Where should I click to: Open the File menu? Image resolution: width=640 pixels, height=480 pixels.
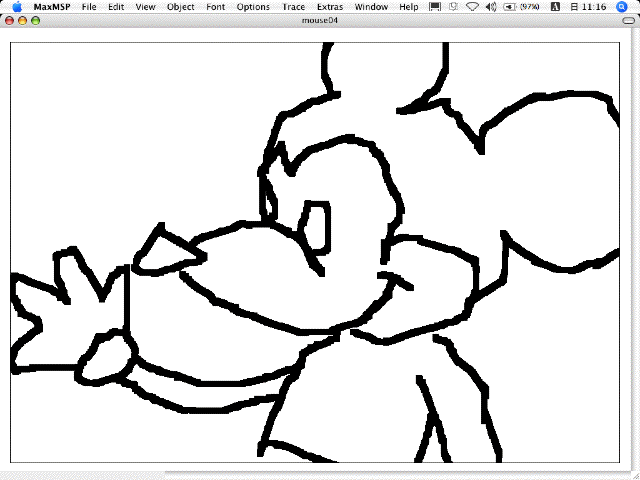click(89, 7)
